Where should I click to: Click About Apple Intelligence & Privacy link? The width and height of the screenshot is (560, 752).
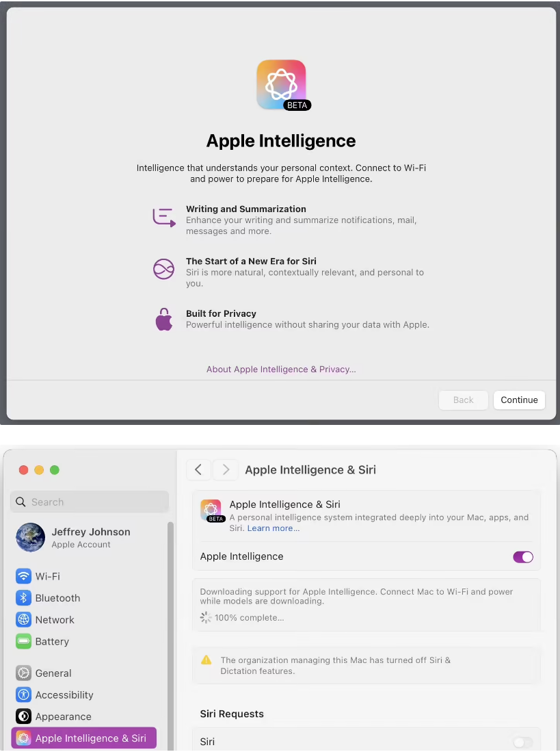click(280, 369)
